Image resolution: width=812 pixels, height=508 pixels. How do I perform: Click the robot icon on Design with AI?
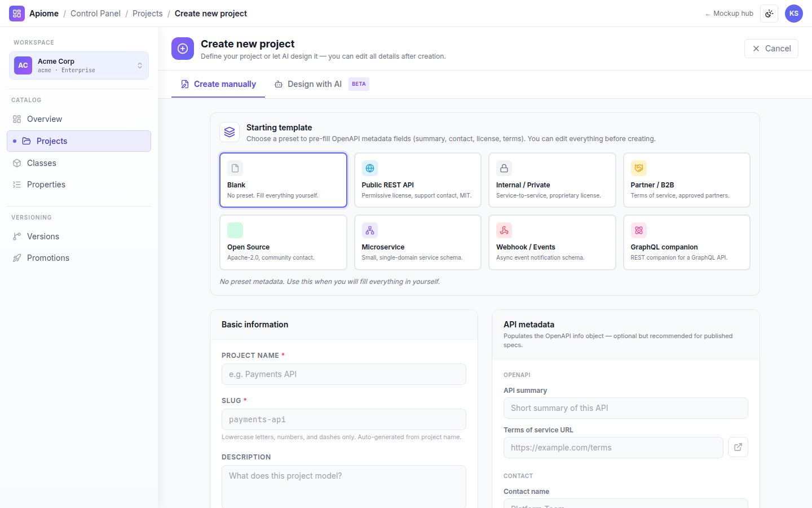(x=279, y=84)
